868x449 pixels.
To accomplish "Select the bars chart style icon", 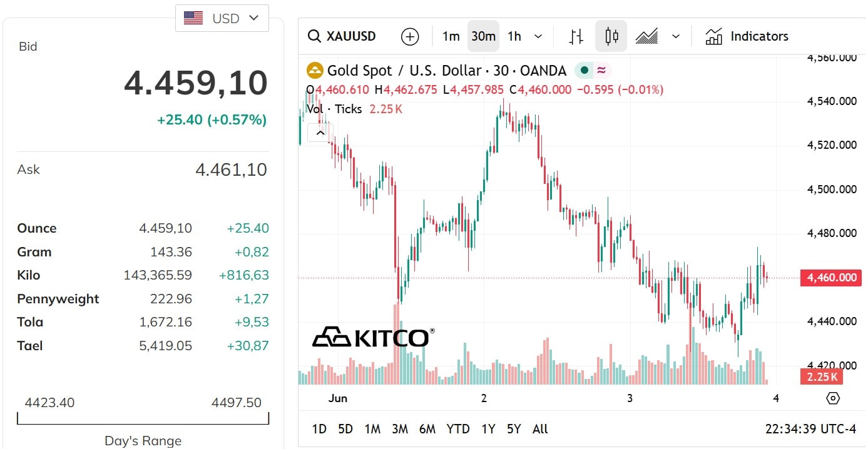I will coord(576,36).
